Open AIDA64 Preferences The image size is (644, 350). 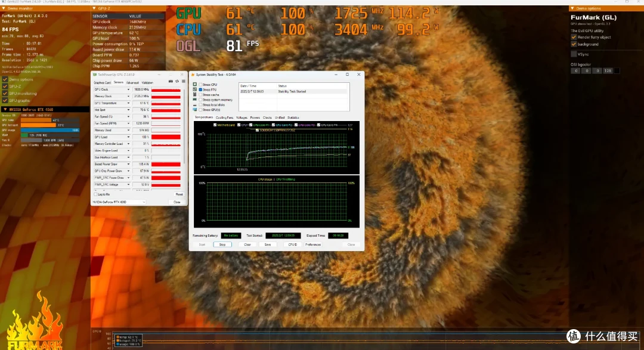coord(313,244)
